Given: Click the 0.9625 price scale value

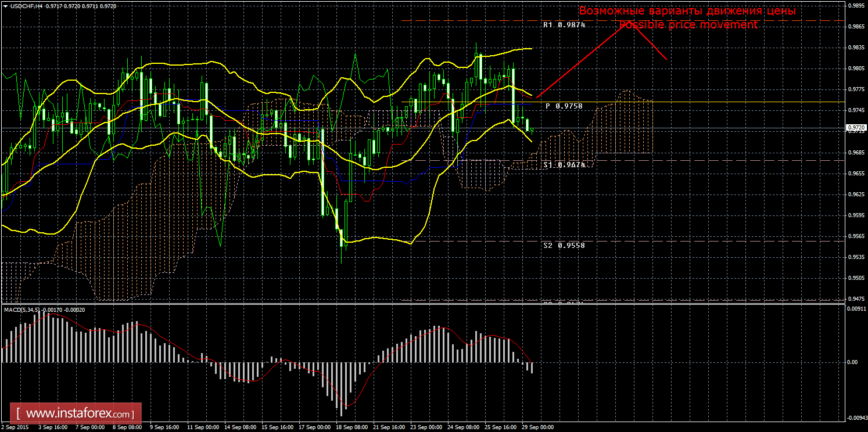Looking at the screenshot, I should point(855,195).
